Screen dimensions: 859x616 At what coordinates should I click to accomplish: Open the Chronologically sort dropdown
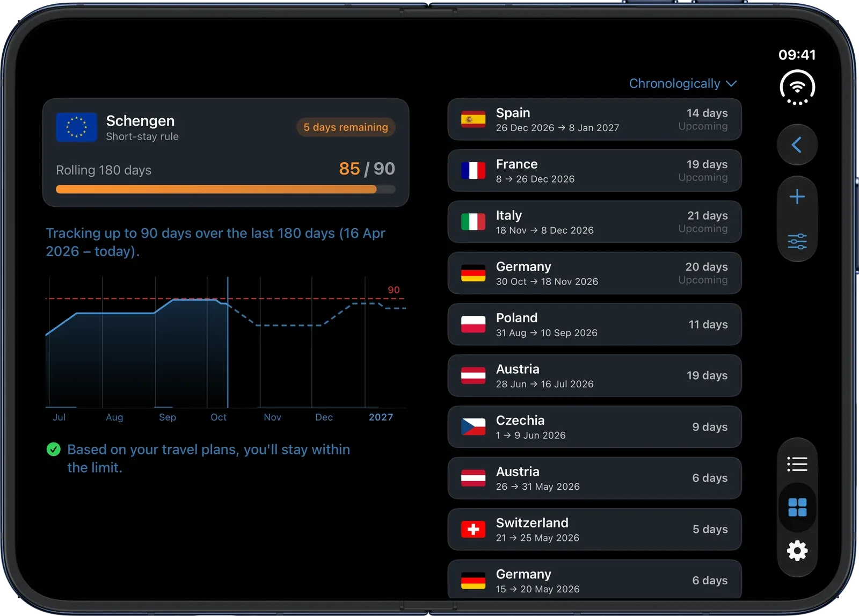pos(683,84)
